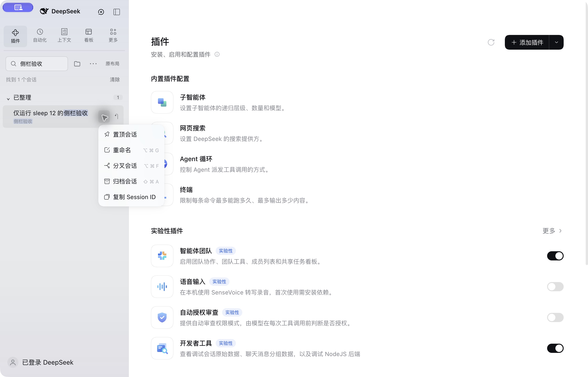Click the 添加插件 button
588x377 pixels.
[x=527, y=42]
